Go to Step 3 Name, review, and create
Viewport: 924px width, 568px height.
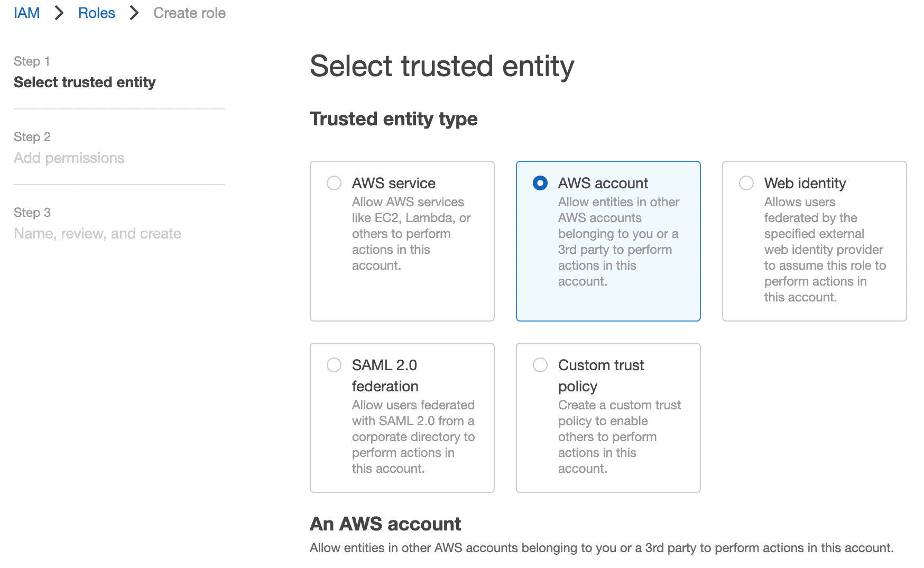(97, 234)
